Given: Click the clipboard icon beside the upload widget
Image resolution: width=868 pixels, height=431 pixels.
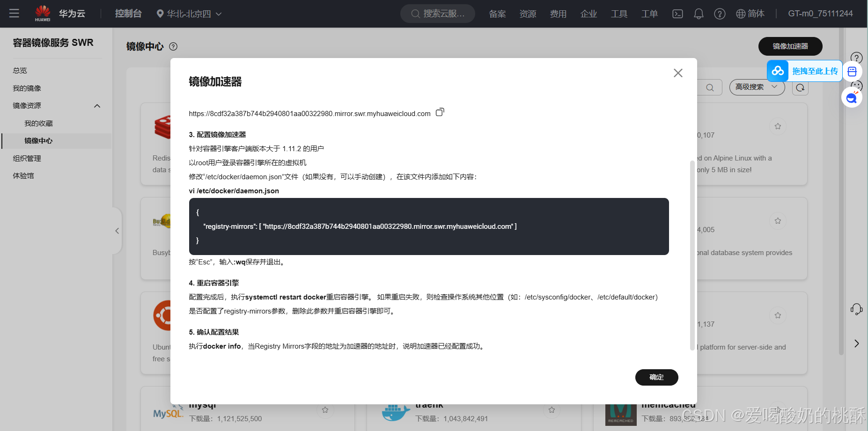Looking at the screenshot, I should pos(852,71).
